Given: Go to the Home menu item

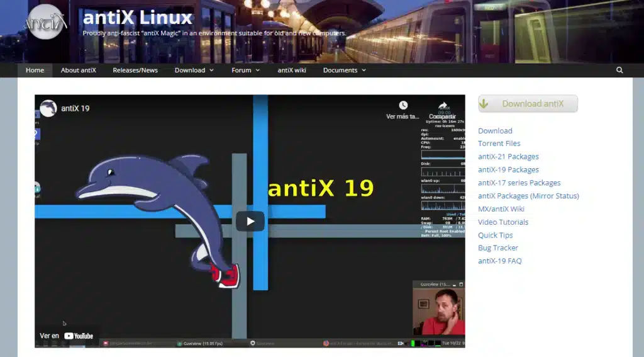Looking at the screenshot, I should pyautogui.click(x=35, y=71).
